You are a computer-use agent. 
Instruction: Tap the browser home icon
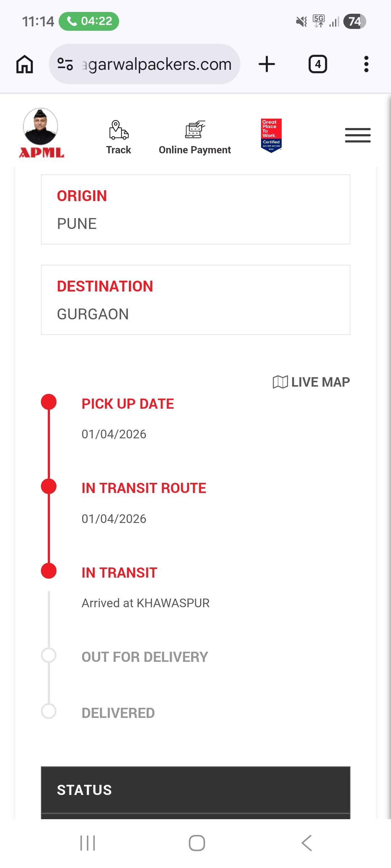25,64
